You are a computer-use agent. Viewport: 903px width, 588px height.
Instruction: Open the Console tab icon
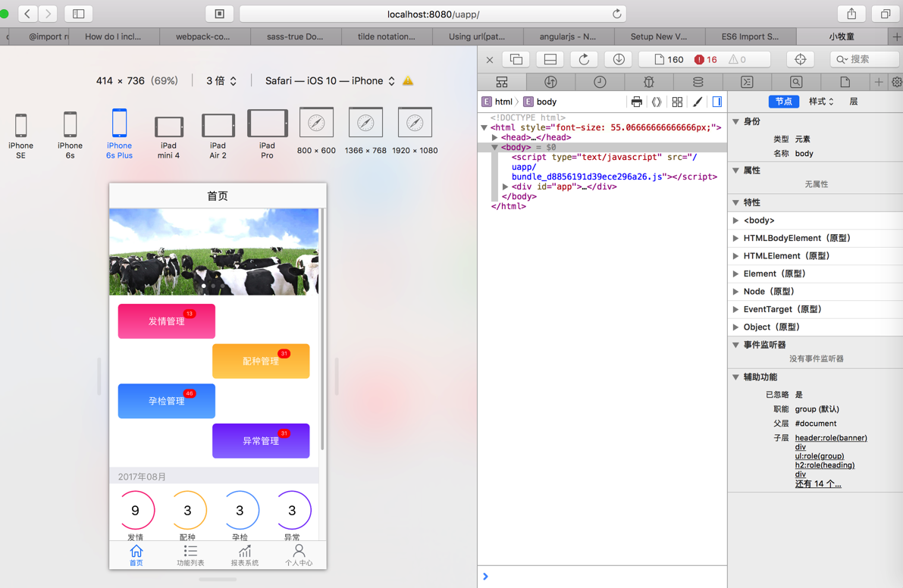coord(747,82)
